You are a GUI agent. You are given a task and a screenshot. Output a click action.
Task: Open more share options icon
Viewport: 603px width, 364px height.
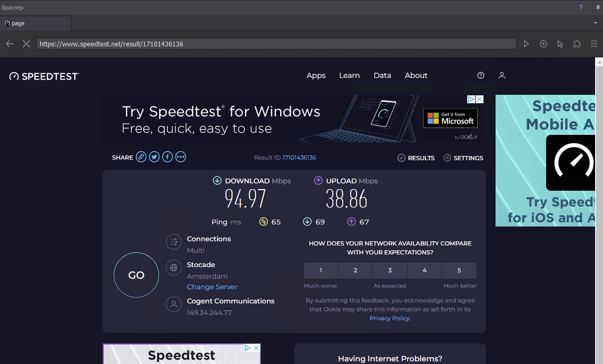pyautogui.click(x=181, y=157)
